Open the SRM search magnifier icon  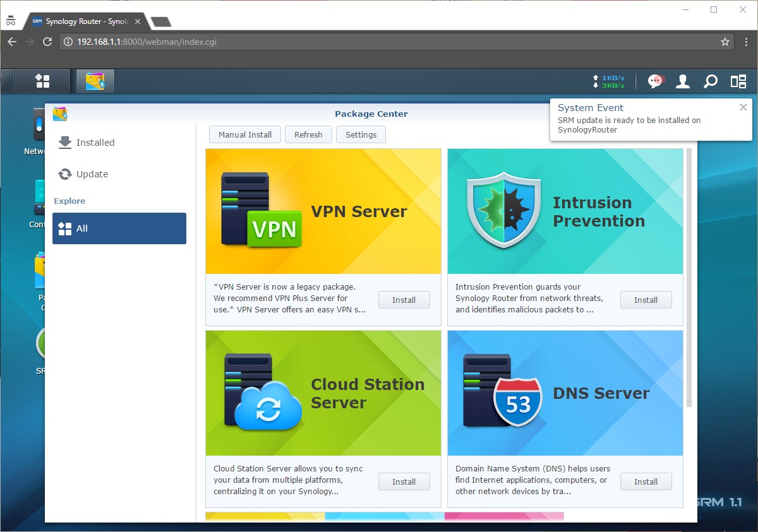pos(711,81)
